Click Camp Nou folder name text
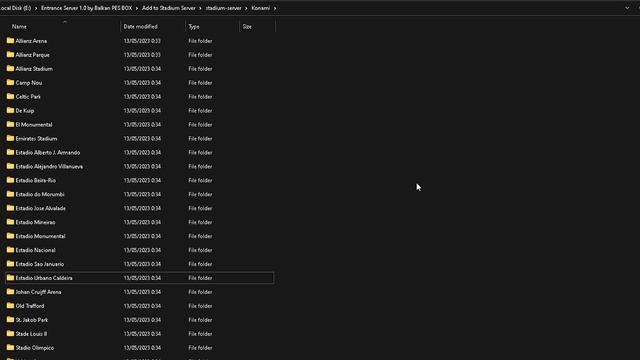Screen dimensions: 640x360 pos(29,83)
